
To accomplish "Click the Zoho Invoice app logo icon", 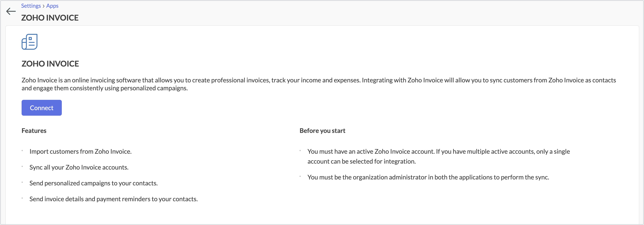I will click(30, 42).
